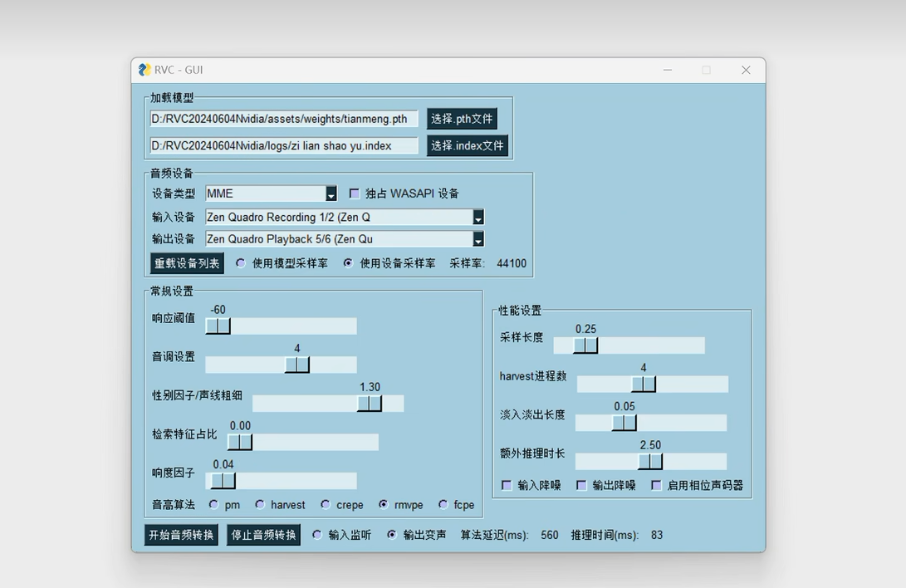Stop conversion with 停止音频转换 button
The image size is (906, 588).
[263, 535]
